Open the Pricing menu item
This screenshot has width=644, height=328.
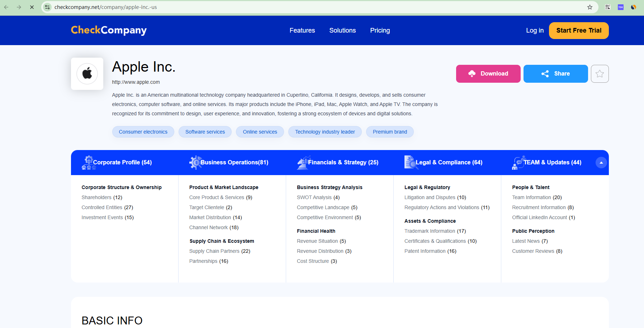click(380, 30)
